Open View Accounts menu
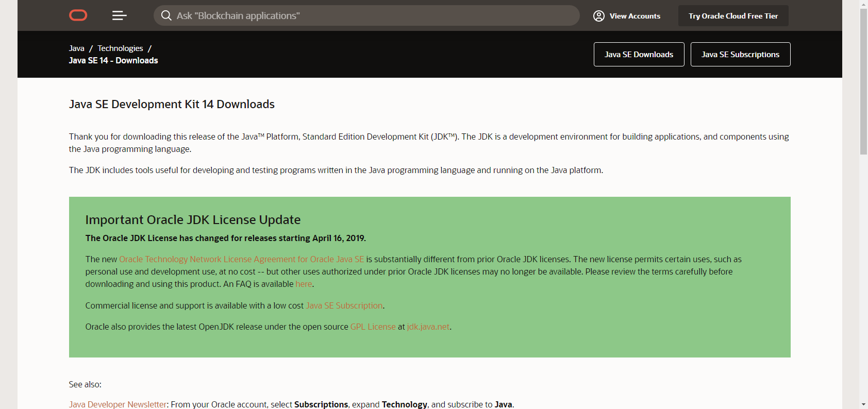The width and height of the screenshot is (868, 409). pos(627,16)
